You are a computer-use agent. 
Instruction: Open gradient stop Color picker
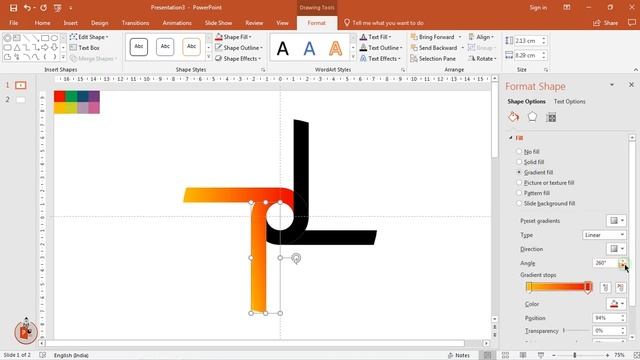616,304
